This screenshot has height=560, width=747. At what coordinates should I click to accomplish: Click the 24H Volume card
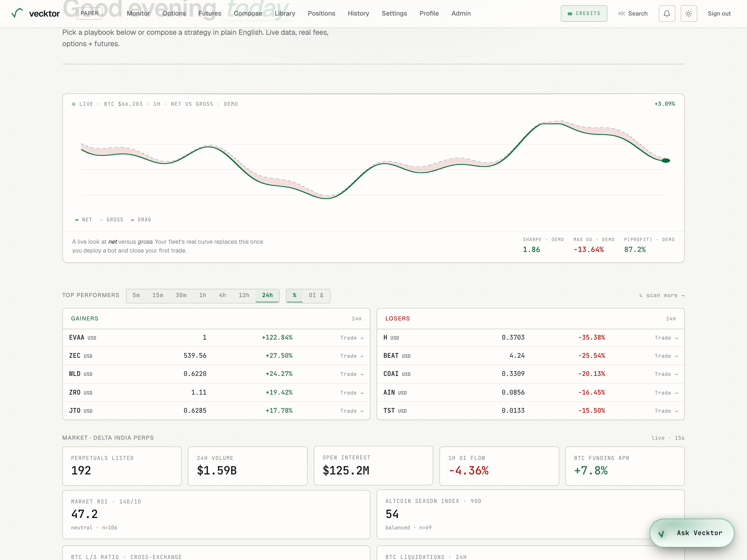click(x=247, y=466)
